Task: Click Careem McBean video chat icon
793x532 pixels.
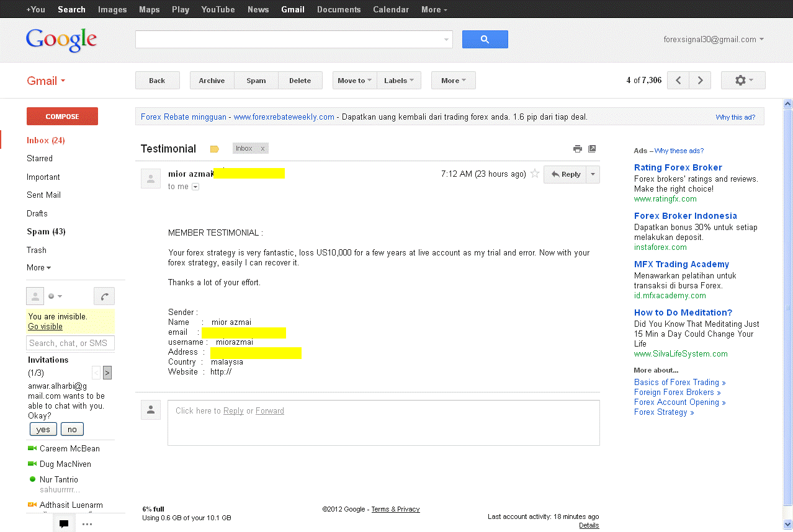Action: click(32, 448)
